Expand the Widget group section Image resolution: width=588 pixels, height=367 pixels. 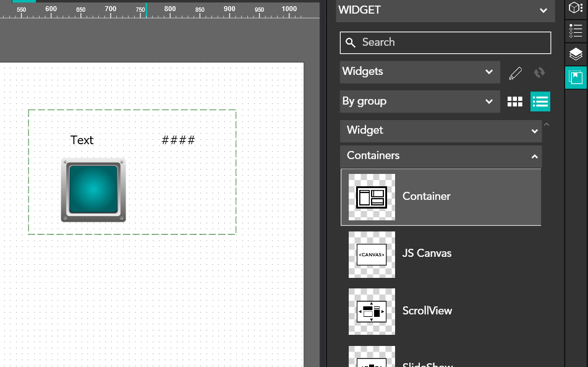pos(440,131)
